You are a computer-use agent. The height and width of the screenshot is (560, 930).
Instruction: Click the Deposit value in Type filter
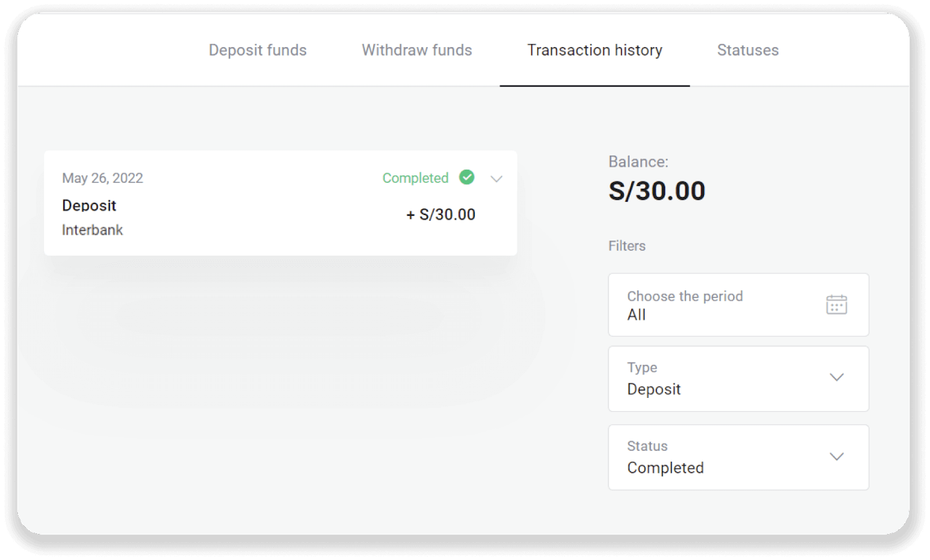tap(654, 389)
